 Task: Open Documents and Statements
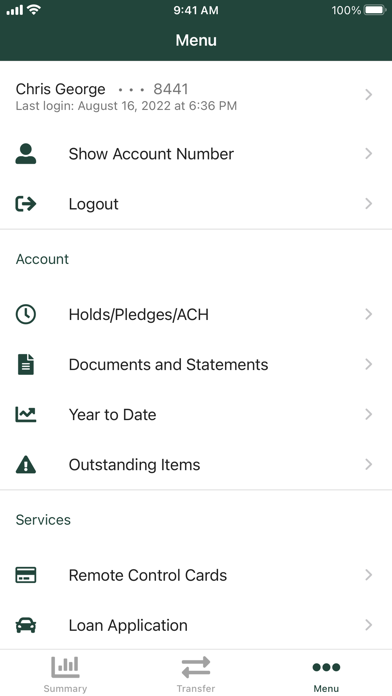(x=196, y=364)
